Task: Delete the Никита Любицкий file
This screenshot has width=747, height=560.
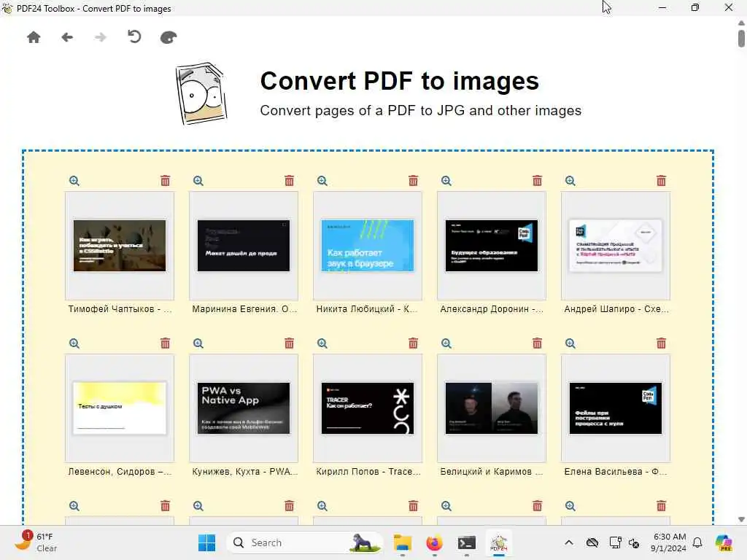Action: tap(413, 181)
